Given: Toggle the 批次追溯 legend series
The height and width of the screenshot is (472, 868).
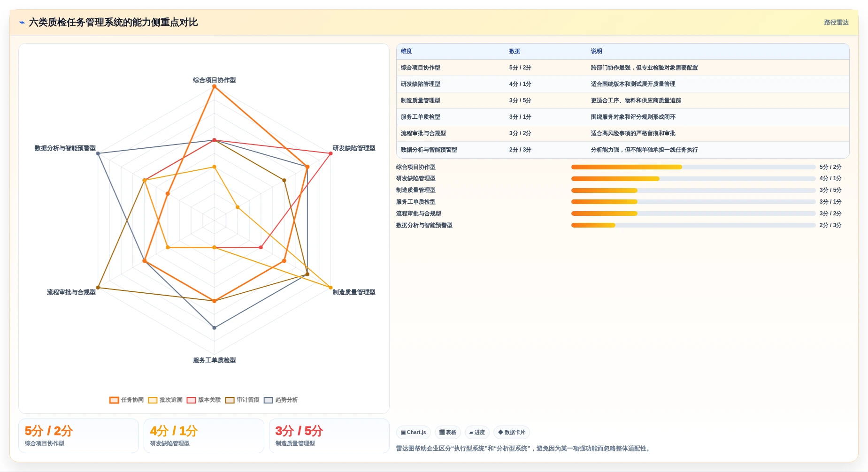Looking at the screenshot, I should click(x=165, y=400).
